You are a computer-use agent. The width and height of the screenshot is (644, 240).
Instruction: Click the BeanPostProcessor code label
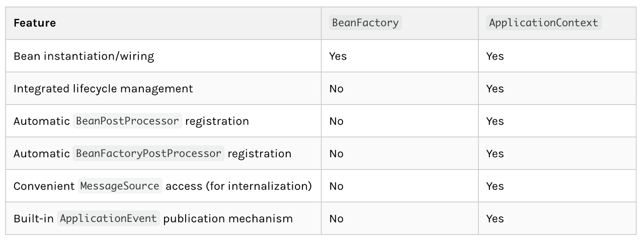point(127,121)
